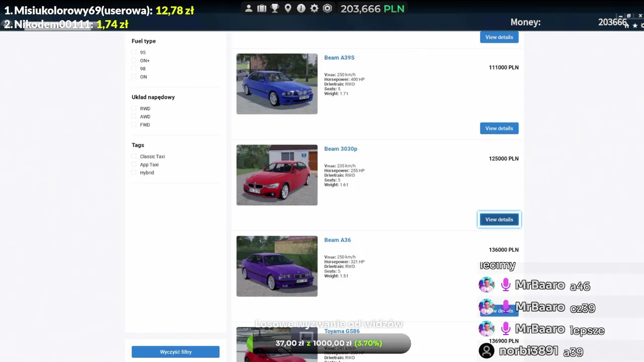Click the Wyczyść filtry button
644x362 pixels.
coord(176,352)
